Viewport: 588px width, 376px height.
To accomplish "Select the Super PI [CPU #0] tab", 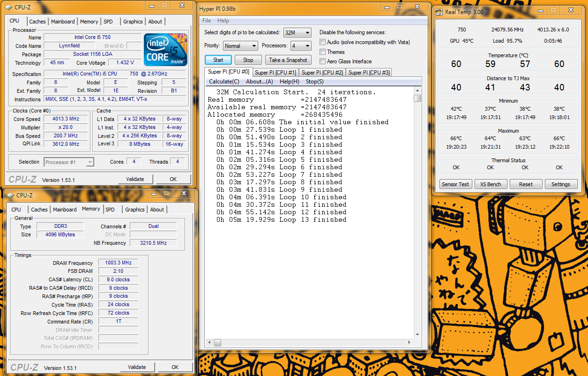I will pos(229,72).
